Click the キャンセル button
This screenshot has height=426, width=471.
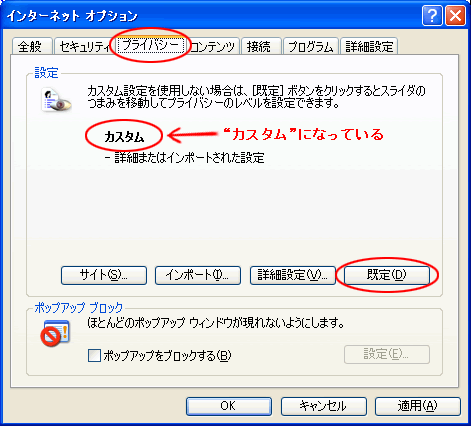(324, 406)
